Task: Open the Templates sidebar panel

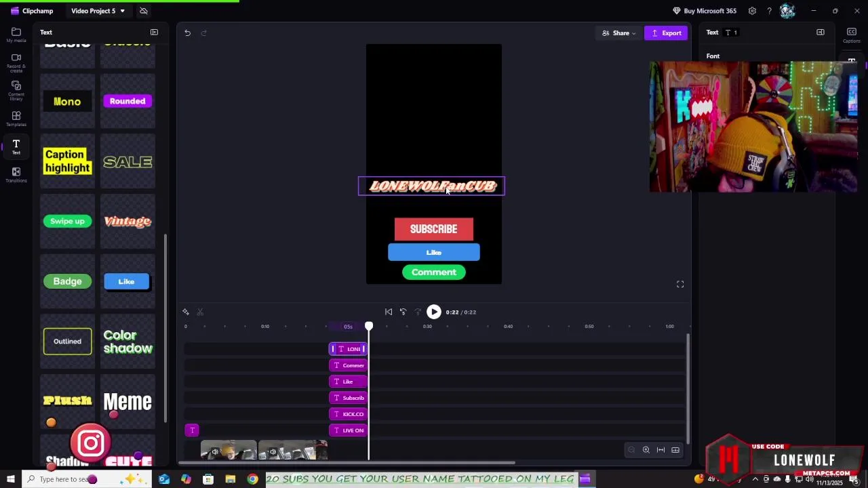Action: [x=16, y=119]
